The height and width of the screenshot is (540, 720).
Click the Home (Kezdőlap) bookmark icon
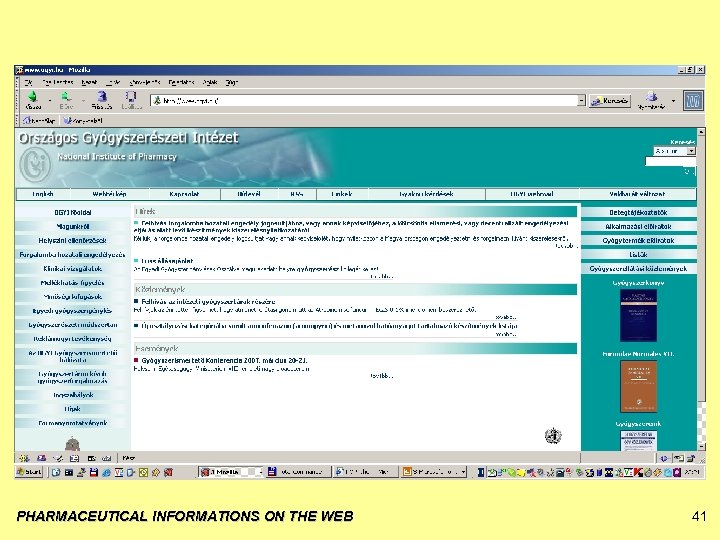pos(28,120)
